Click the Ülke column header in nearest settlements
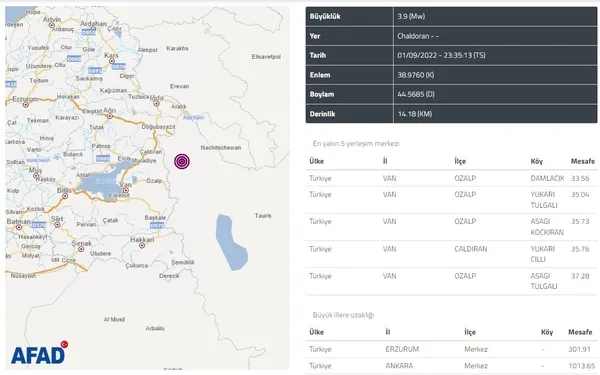The height and width of the screenshot is (375, 600). [x=316, y=161]
